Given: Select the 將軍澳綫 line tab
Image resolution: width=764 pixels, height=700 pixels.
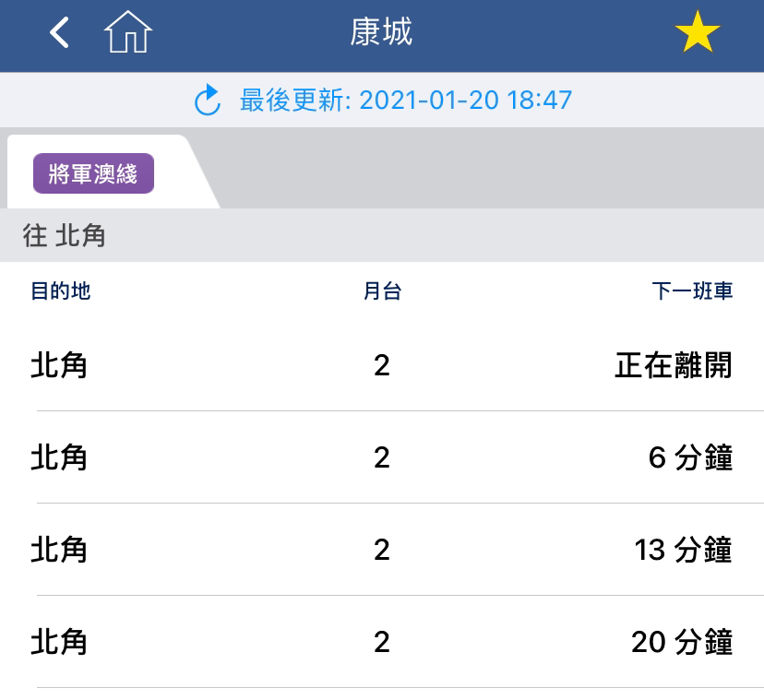Looking at the screenshot, I should (x=110, y=172).
